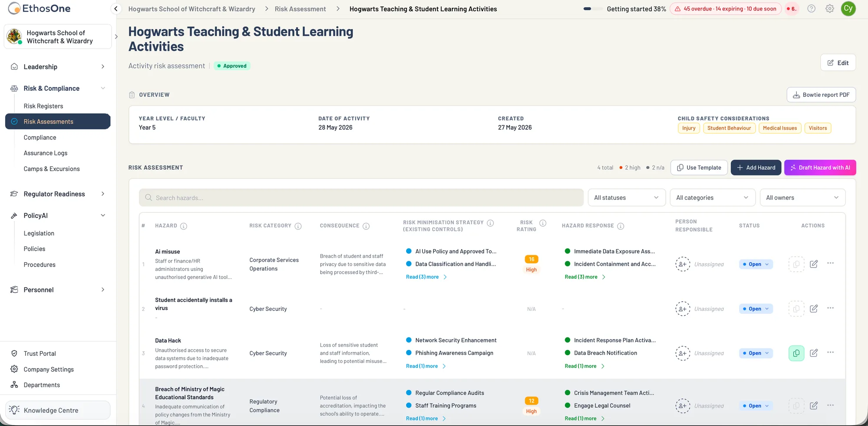The image size is (868, 426).
Task: Open the Procedures page
Action: click(39, 264)
